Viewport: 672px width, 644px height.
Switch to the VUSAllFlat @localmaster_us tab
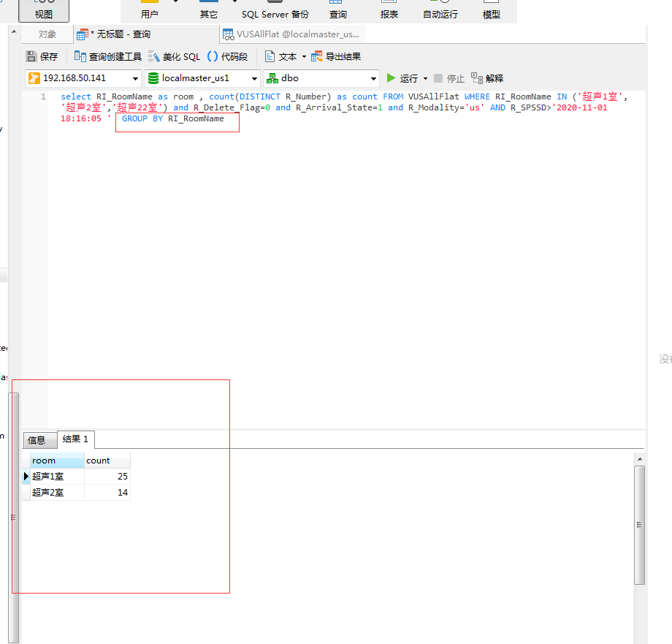click(x=292, y=34)
